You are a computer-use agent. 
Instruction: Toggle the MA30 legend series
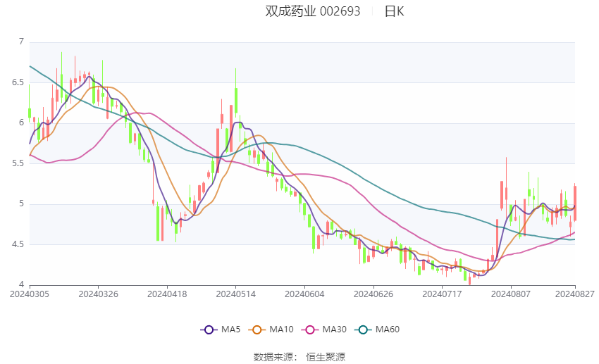point(324,330)
